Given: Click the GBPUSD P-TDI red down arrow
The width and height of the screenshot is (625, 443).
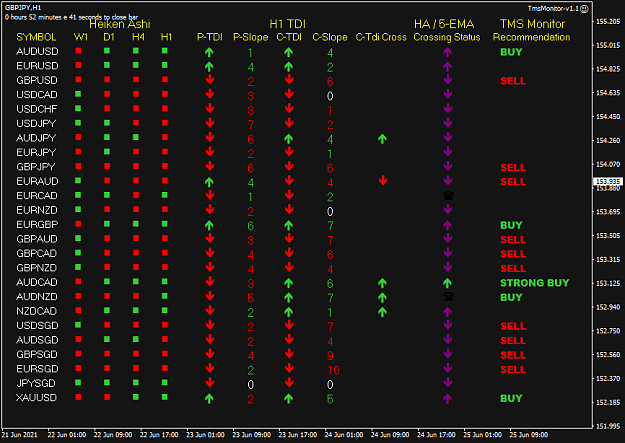Looking at the screenshot, I should 210,80.
